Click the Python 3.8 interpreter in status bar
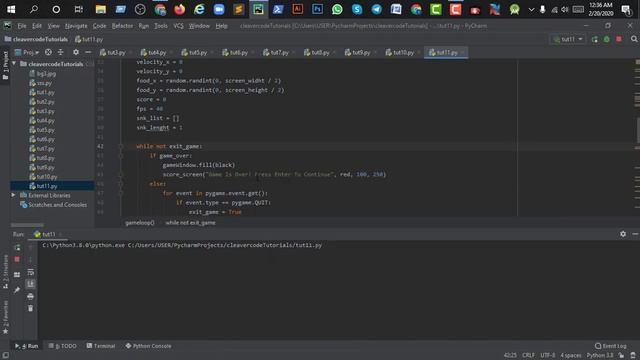640x360 pixels. coord(600,356)
